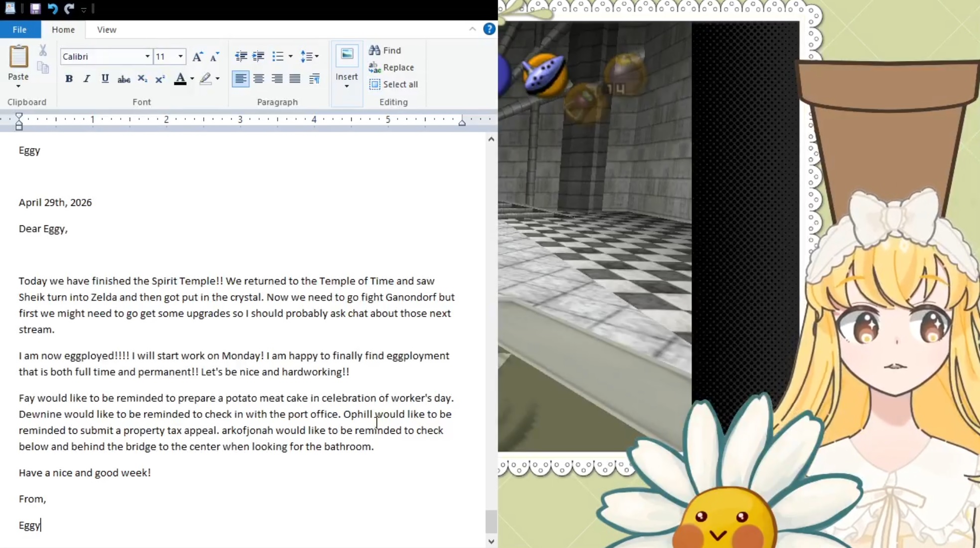Enable center text alignment

click(x=259, y=79)
